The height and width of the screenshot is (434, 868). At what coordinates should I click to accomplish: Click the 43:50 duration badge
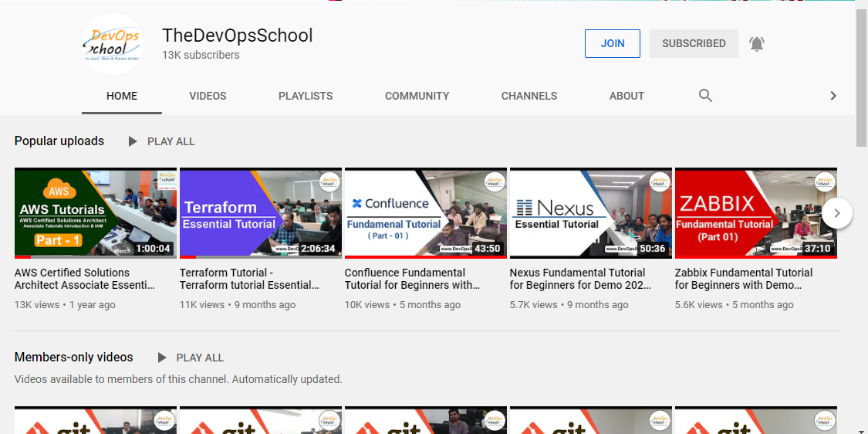pyautogui.click(x=487, y=249)
